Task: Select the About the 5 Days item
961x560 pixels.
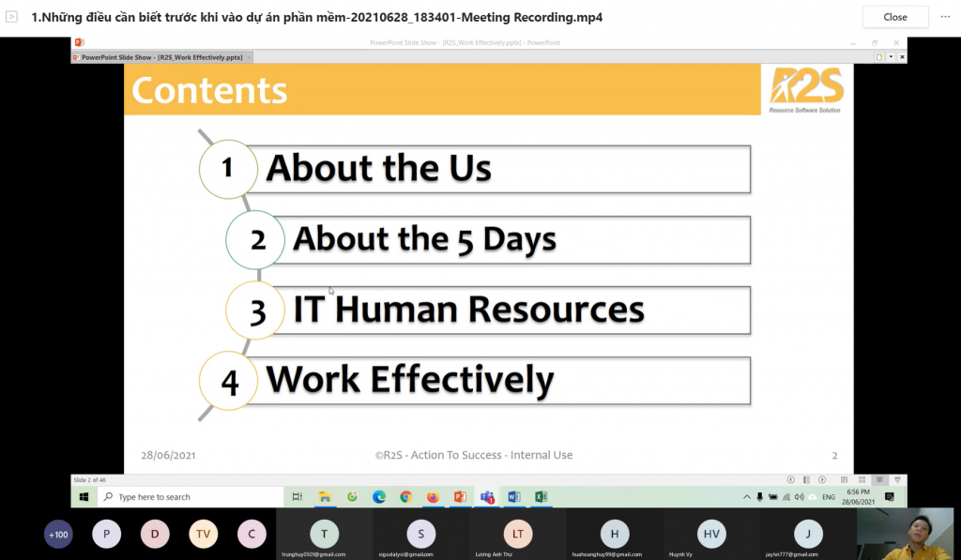Action: click(x=425, y=239)
